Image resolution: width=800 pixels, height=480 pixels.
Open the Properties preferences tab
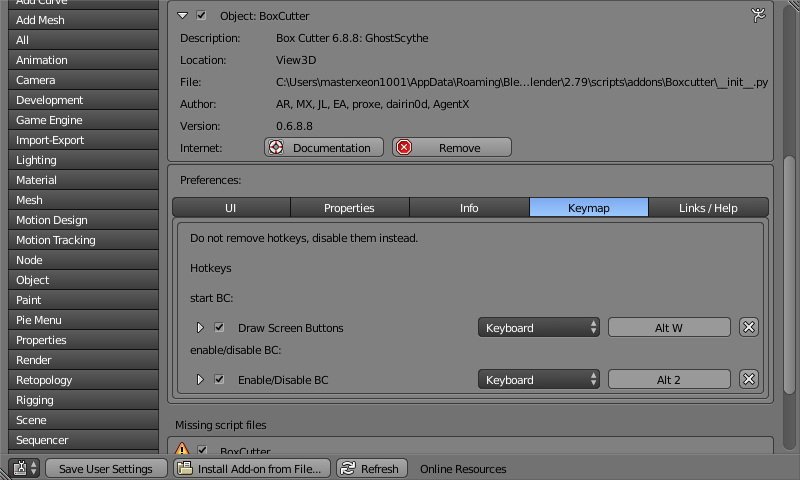pos(349,207)
